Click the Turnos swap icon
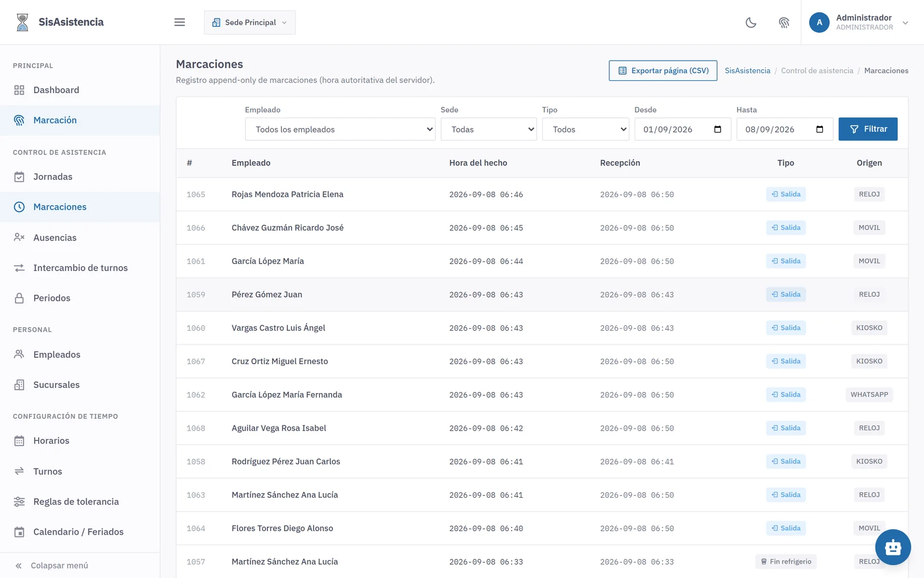The height and width of the screenshot is (578, 924). pos(19,471)
